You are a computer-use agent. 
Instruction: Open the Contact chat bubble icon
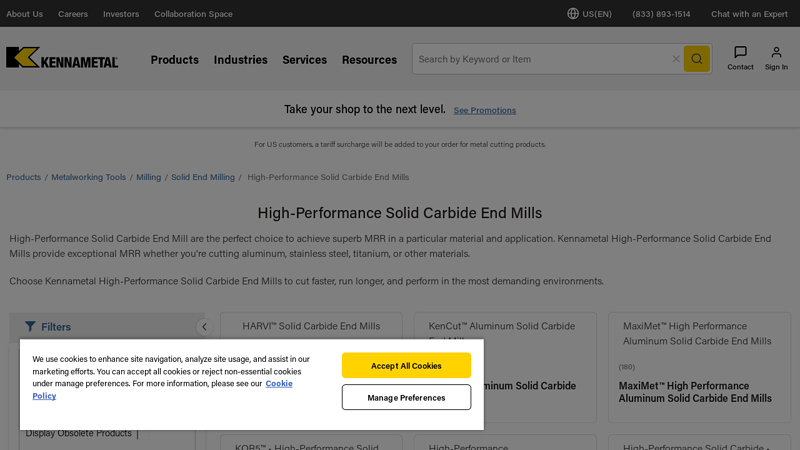740,53
